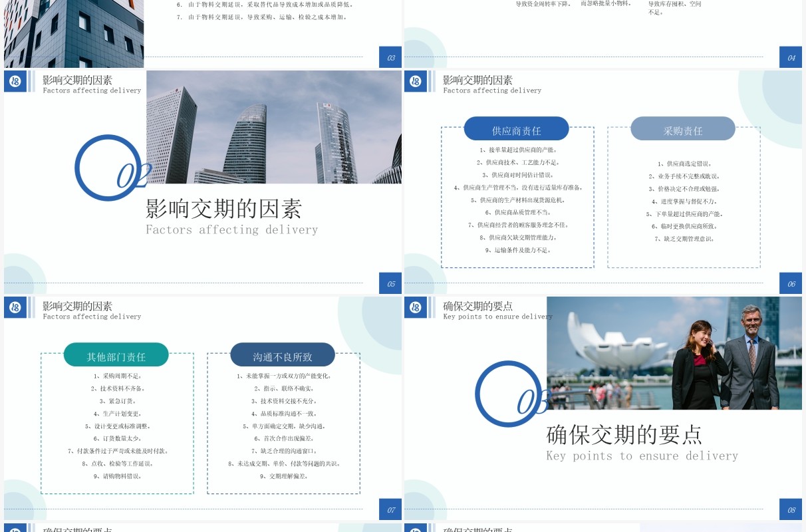
Task: Click header 确保交期的要点 on slide 08
Action: tap(478, 306)
